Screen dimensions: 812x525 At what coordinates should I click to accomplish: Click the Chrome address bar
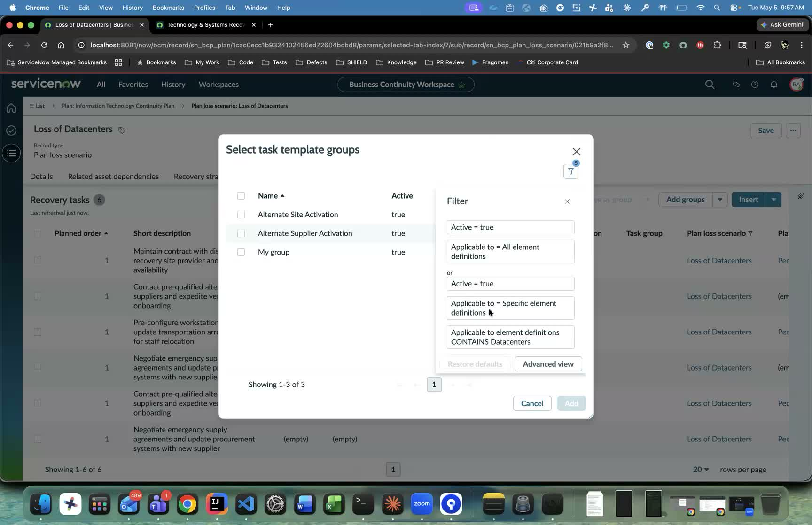coord(351,45)
